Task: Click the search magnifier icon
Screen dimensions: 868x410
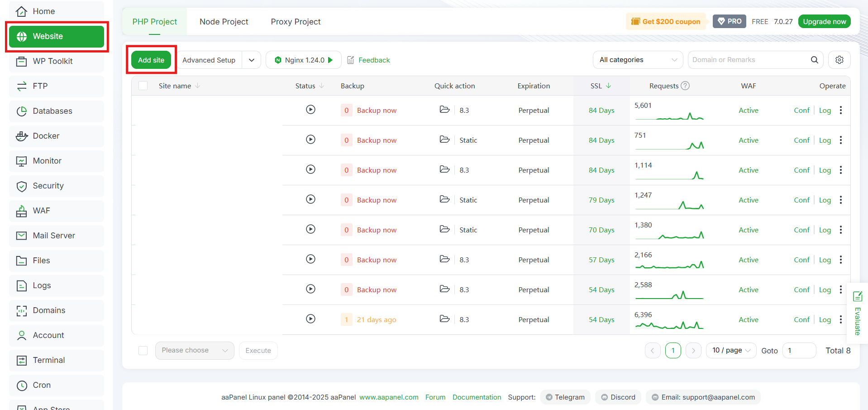Action: tap(814, 60)
